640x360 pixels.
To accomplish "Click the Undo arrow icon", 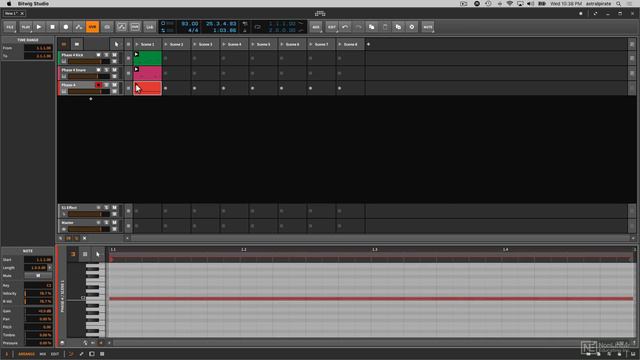I will click(345, 27).
